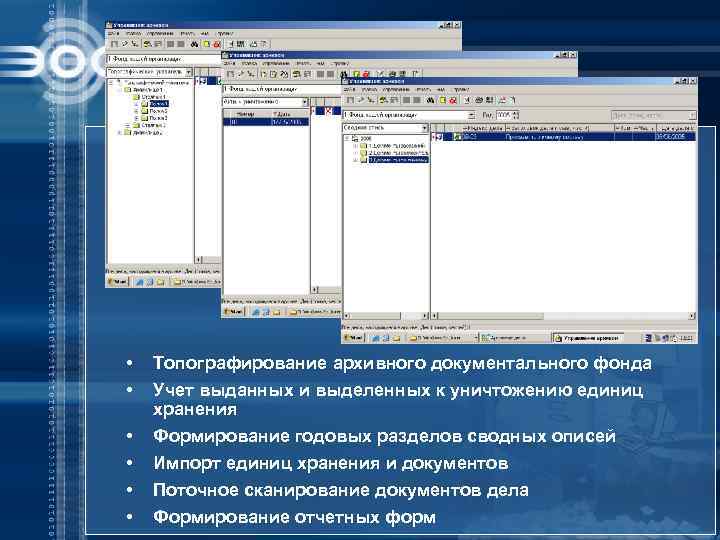This screenshot has height=540, width=720.
Task: Open 'Управление' menu in back window
Action: (x=160, y=34)
